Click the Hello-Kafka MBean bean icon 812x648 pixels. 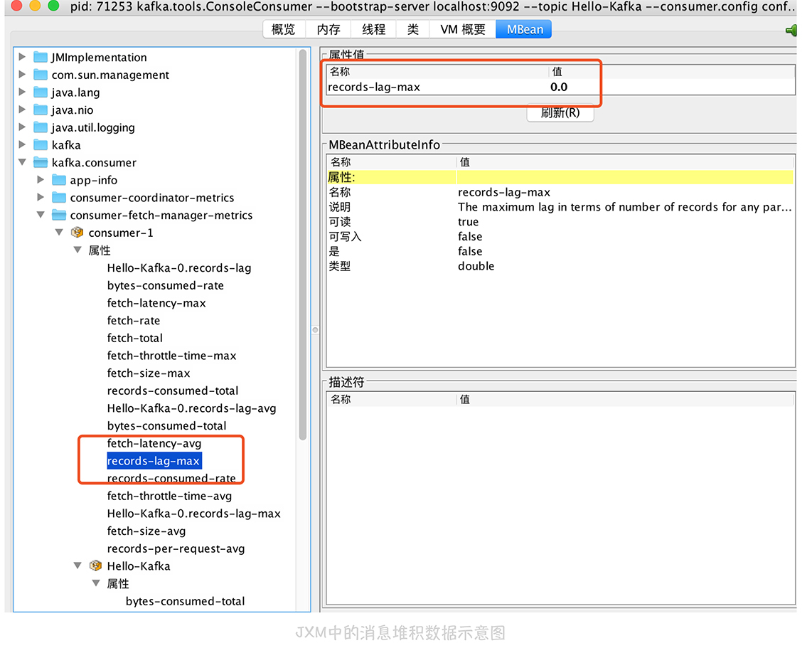coord(96,566)
